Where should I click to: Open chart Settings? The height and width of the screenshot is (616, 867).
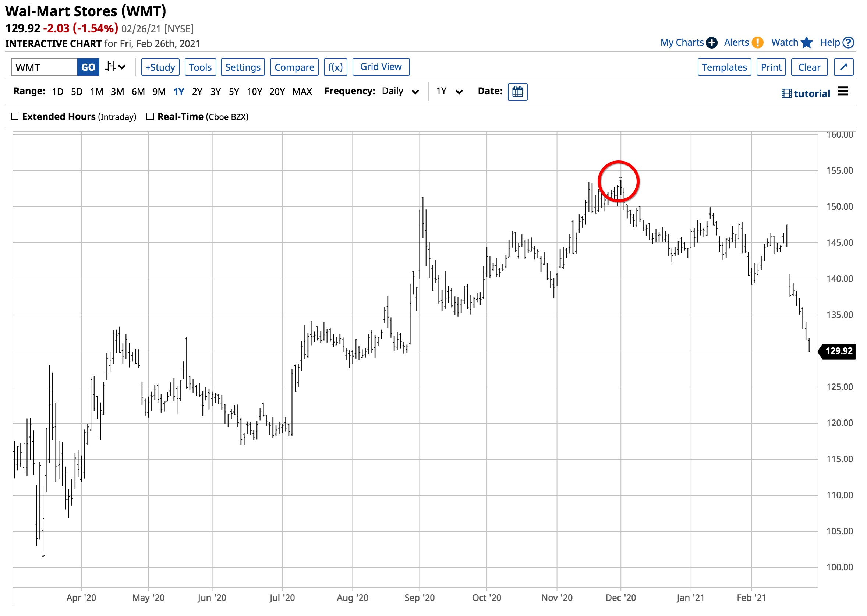[243, 67]
